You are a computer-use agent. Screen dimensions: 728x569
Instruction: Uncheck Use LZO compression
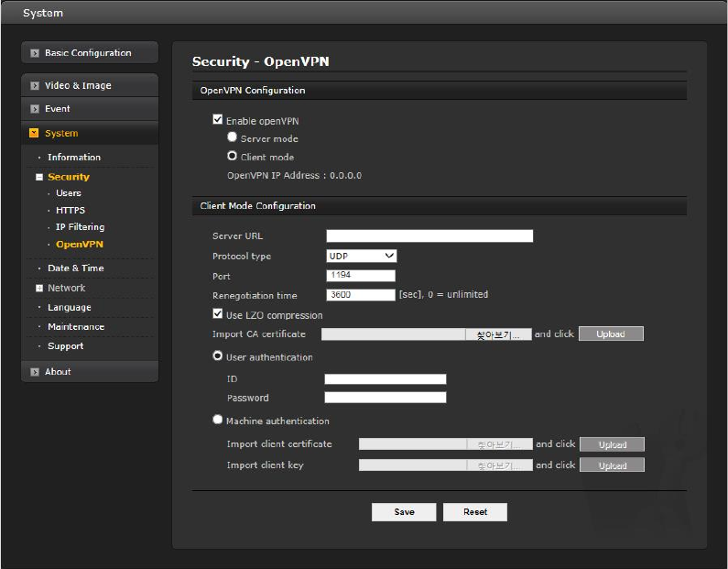(218, 315)
